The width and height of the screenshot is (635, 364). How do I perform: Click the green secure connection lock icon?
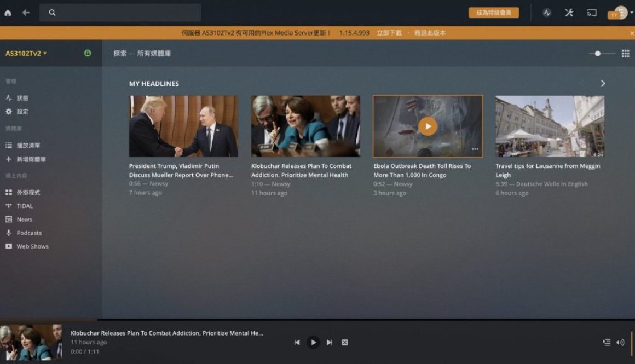tap(88, 53)
